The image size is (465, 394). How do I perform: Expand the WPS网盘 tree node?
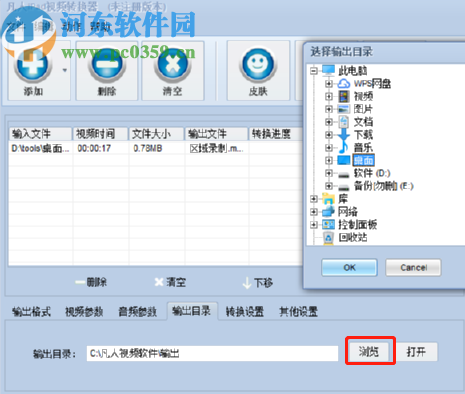click(329, 83)
